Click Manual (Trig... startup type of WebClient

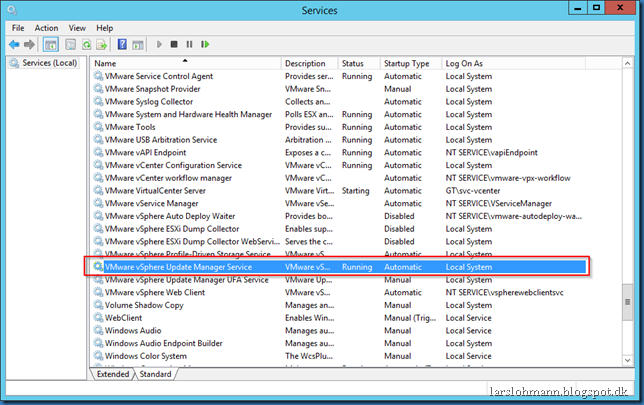click(410, 318)
